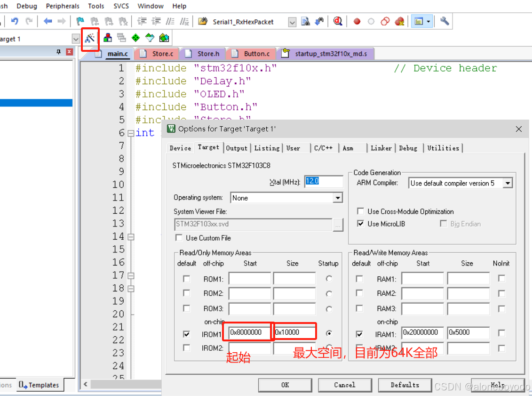Open Find in Files binoculars icon
This screenshot has width=532, height=396.
pos(203,21)
